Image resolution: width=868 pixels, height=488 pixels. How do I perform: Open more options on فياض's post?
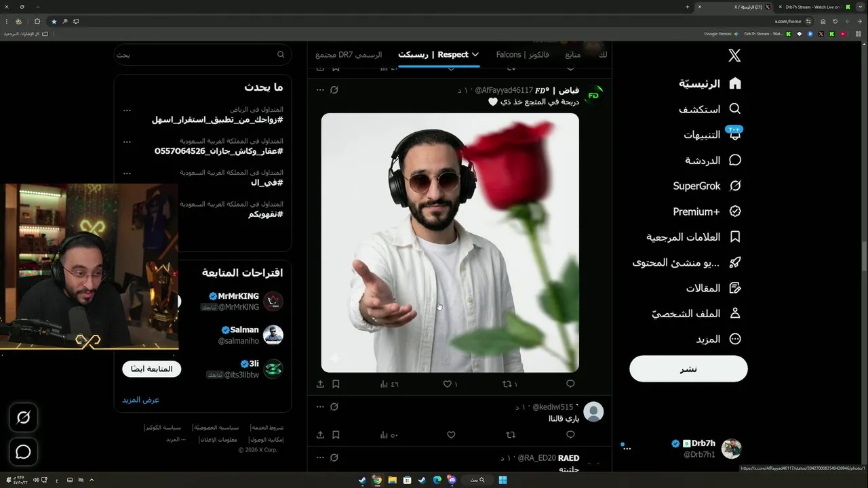320,89
